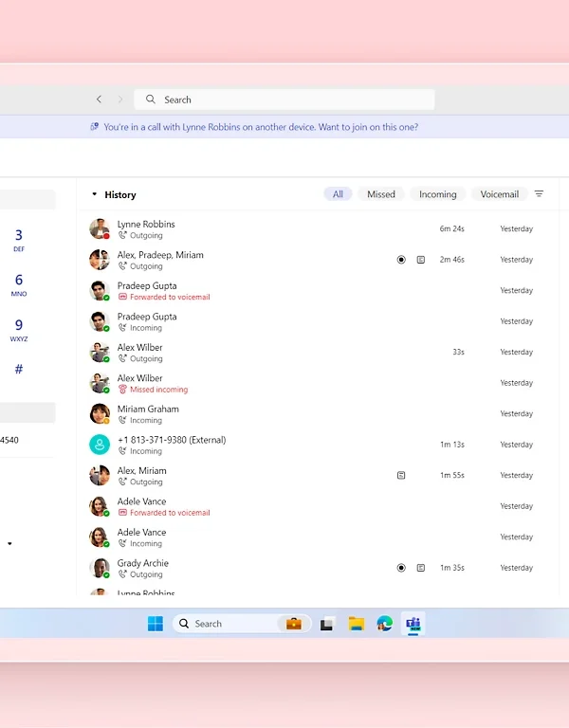Image resolution: width=569 pixels, height=728 pixels.
Task: Click 1m 13s call duration
Action: pos(452,445)
